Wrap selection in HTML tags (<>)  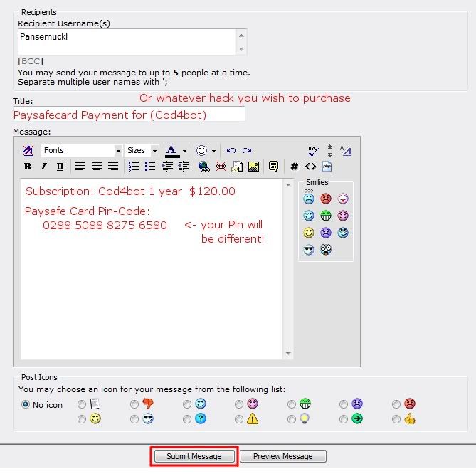[310, 167]
